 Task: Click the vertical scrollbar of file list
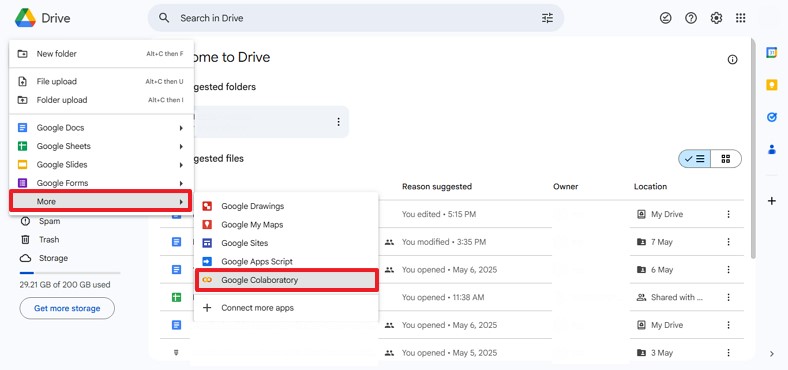click(x=752, y=148)
